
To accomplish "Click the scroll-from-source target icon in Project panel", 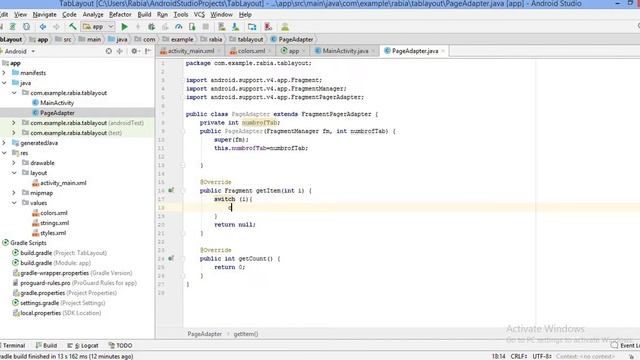I will point(109,51).
